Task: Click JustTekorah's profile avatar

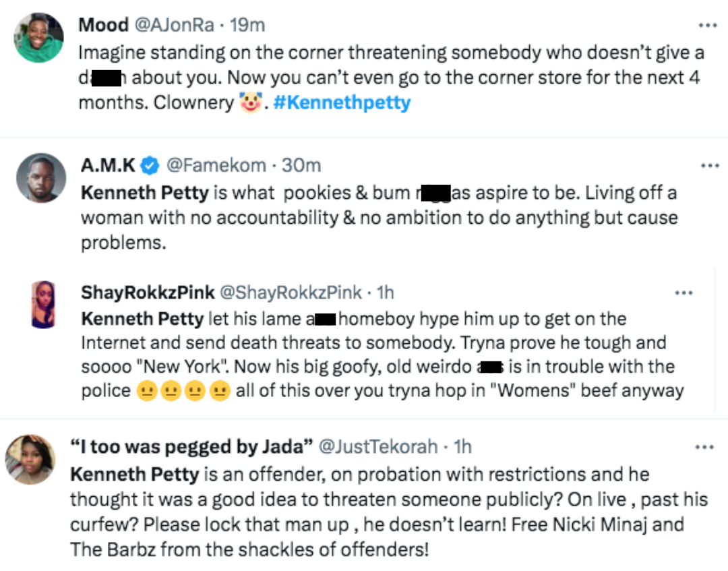Action: tap(30, 459)
